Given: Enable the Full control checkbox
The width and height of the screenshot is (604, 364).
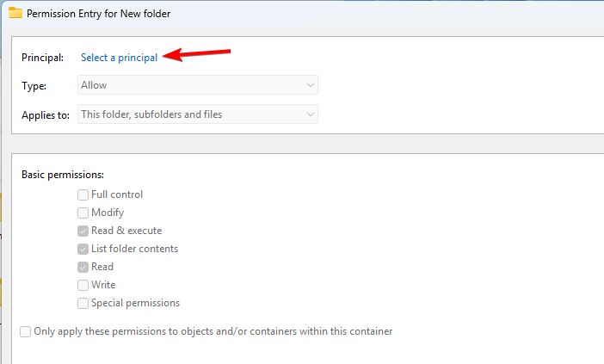Looking at the screenshot, I should [83, 194].
